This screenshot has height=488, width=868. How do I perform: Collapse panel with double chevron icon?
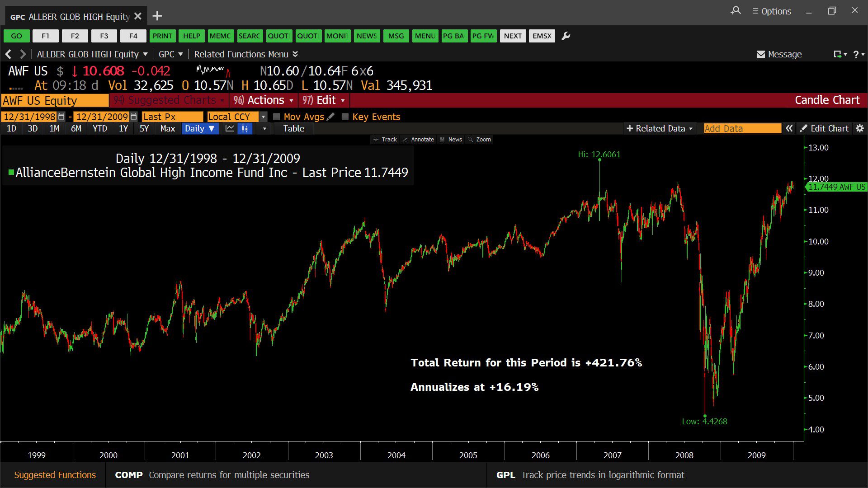pyautogui.click(x=789, y=129)
